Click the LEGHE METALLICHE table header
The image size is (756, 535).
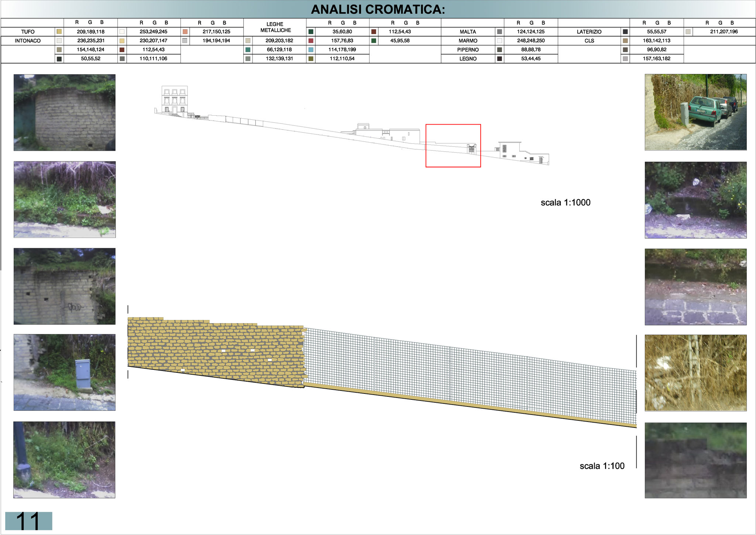pos(275,27)
